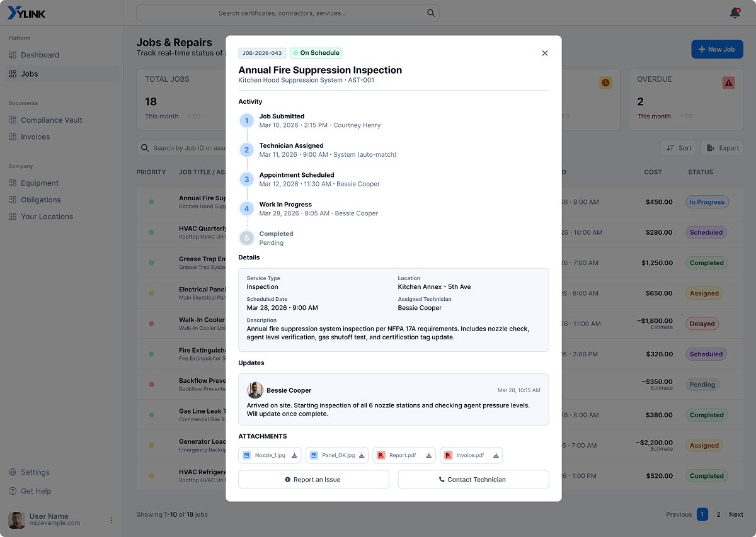Click This month in the Overdue card
This screenshot has height=537, width=756.
(x=654, y=116)
